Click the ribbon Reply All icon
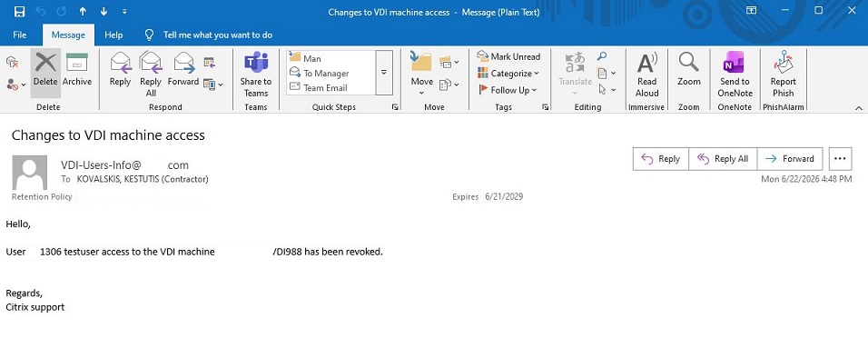868x338 pixels. tap(151, 75)
